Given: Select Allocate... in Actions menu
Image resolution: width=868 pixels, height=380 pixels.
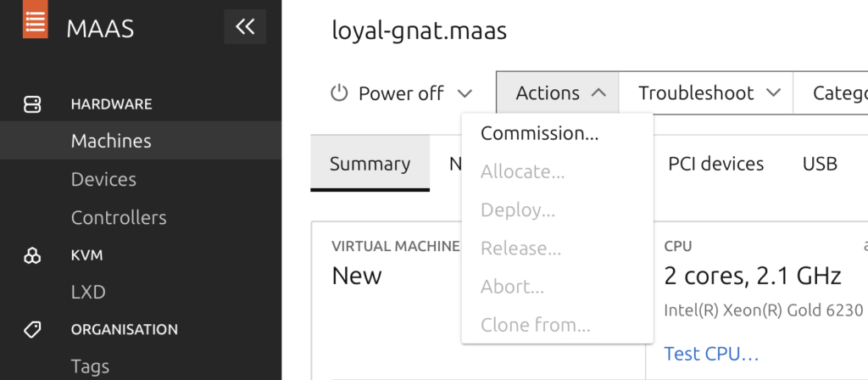Looking at the screenshot, I should click(558, 172).
